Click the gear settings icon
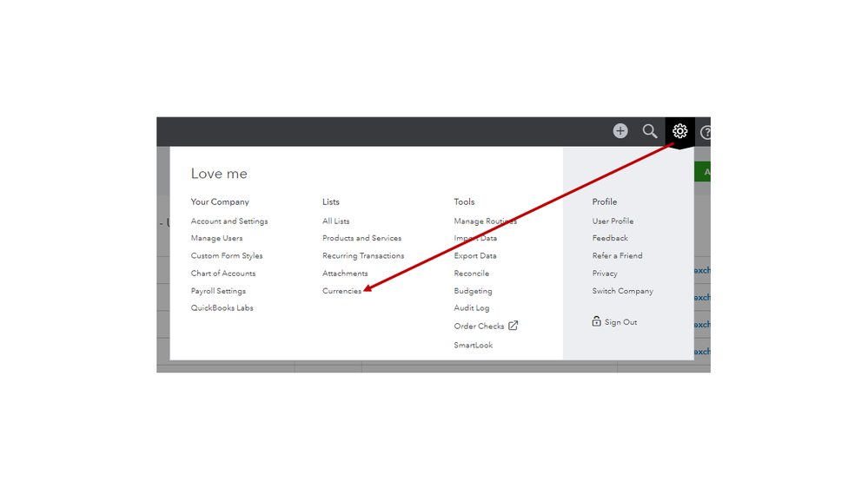Screen dimensions: 868x488 [x=679, y=131]
